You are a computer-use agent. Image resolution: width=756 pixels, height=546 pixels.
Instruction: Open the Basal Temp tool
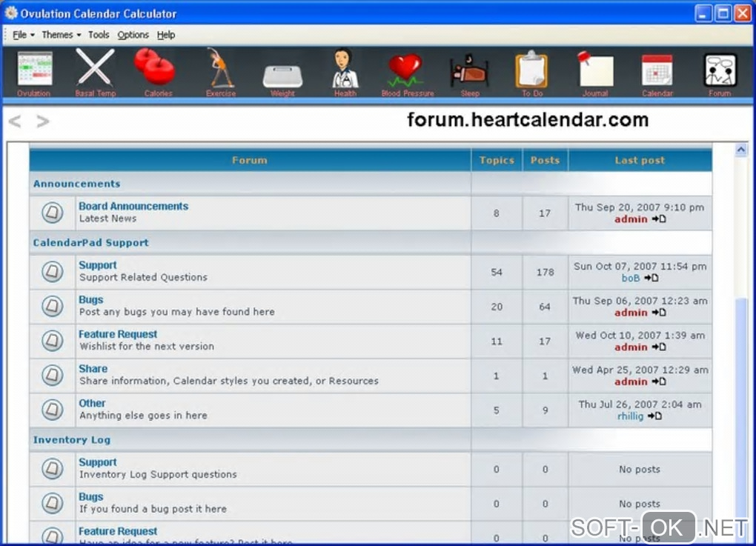[x=96, y=73]
